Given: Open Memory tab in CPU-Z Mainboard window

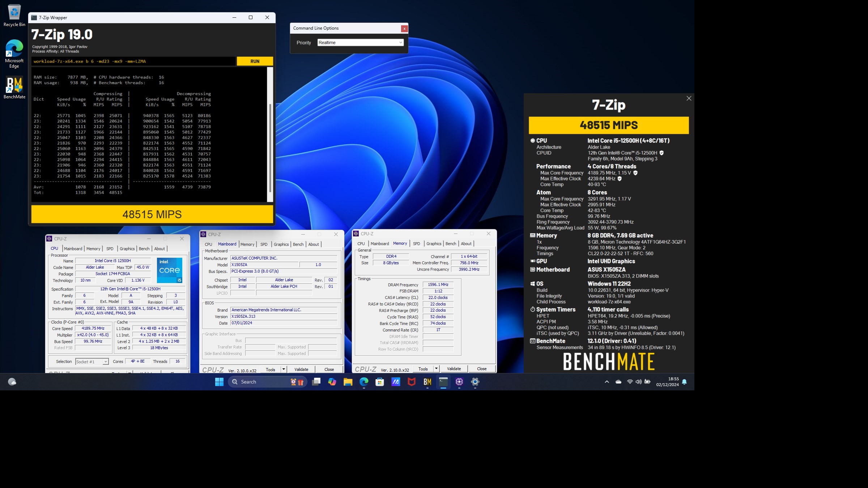Looking at the screenshot, I should pyautogui.click(x=247, y=244).
